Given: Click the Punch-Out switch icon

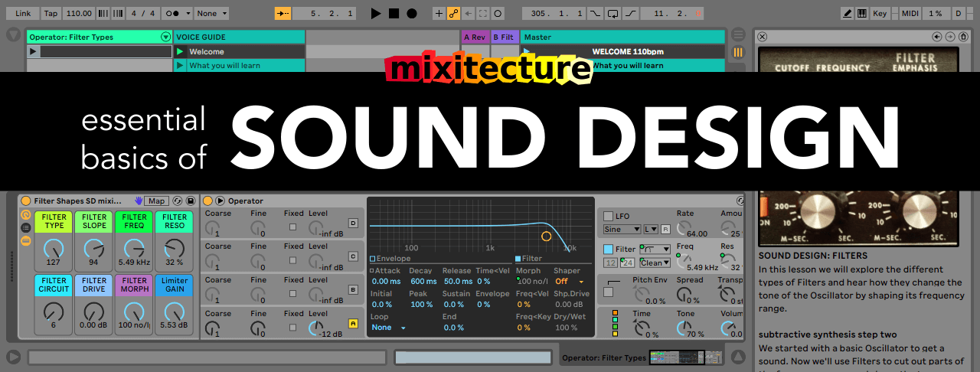Looking at the screenshot, I should point(629,13).
